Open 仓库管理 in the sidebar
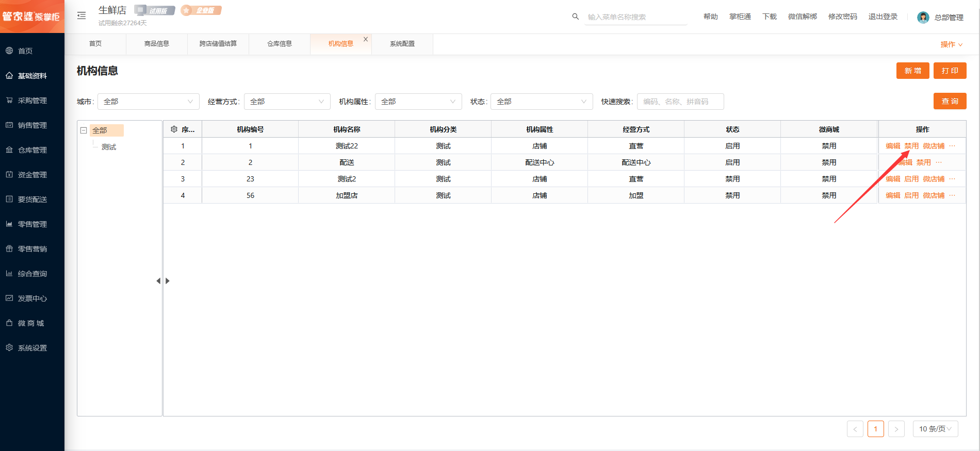 (32, 150)
